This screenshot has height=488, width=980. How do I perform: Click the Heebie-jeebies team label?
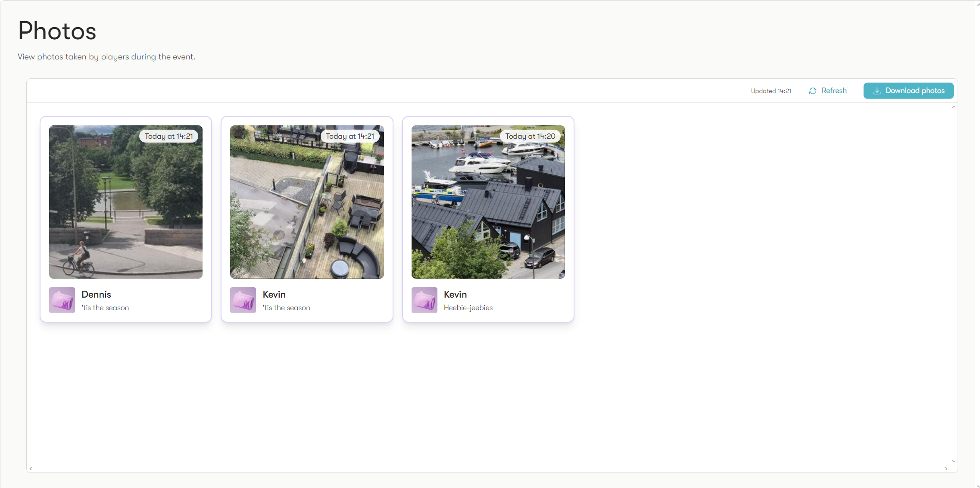[468, 308]
